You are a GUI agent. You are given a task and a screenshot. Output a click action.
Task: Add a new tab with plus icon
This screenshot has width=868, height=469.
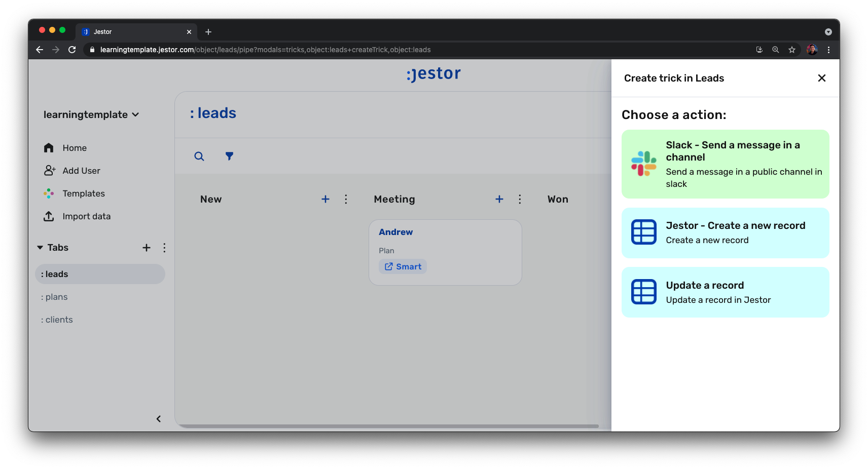147,248
